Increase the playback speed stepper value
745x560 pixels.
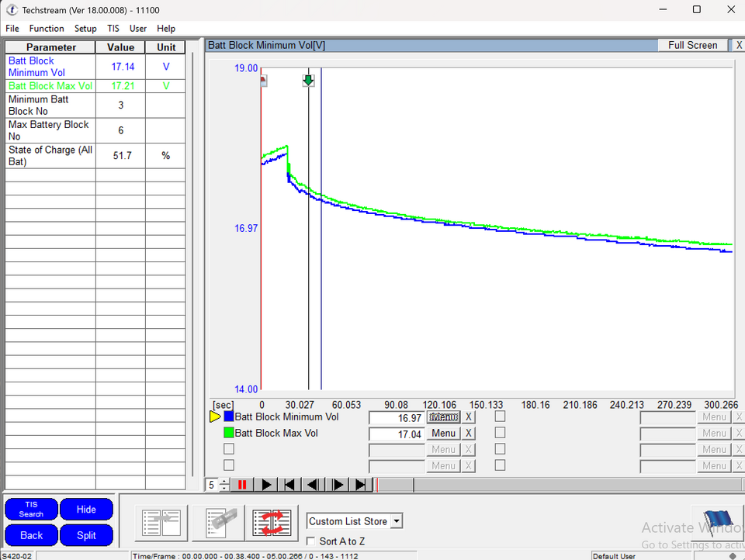(x=224, y=482)
